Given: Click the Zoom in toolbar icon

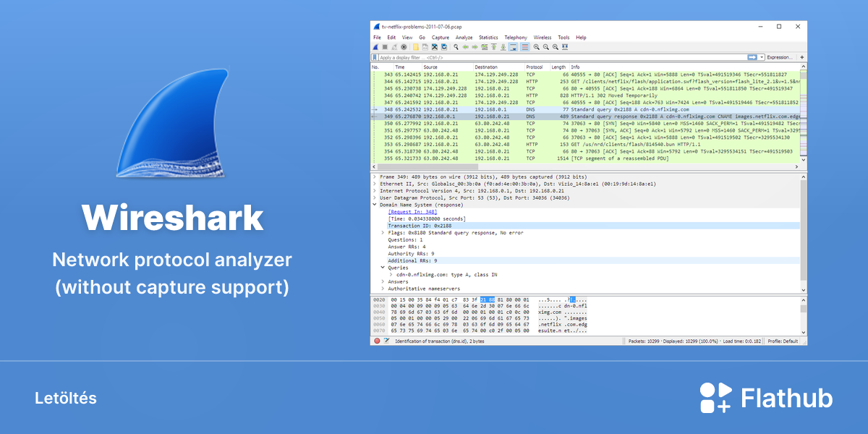Looking at the screenshot, I should coord(537,47).
